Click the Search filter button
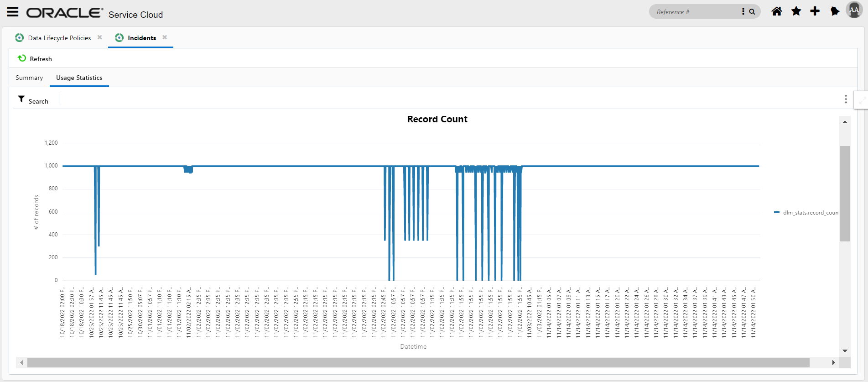Screen dimensions: 868x382 tap(33, 100)
